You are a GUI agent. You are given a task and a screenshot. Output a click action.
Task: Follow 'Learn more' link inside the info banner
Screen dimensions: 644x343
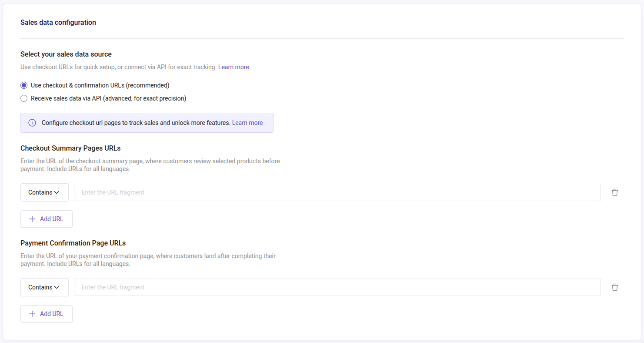pyautogui.click(x=247, y=123)
